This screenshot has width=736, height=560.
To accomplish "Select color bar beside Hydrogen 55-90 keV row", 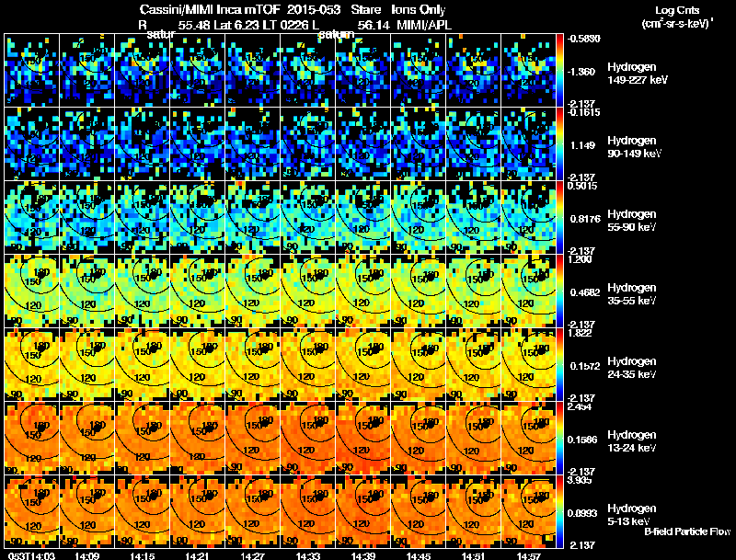I will tap(559, 218).
